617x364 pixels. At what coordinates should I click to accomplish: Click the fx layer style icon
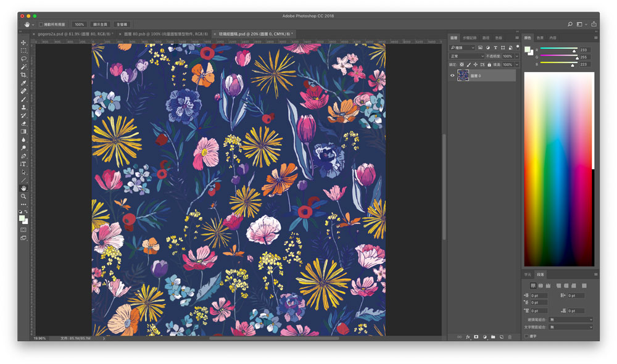pyautogui.click(x=468, y=337)
